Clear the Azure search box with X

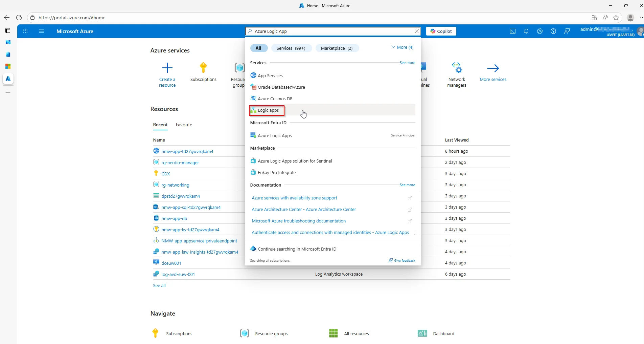417,31
